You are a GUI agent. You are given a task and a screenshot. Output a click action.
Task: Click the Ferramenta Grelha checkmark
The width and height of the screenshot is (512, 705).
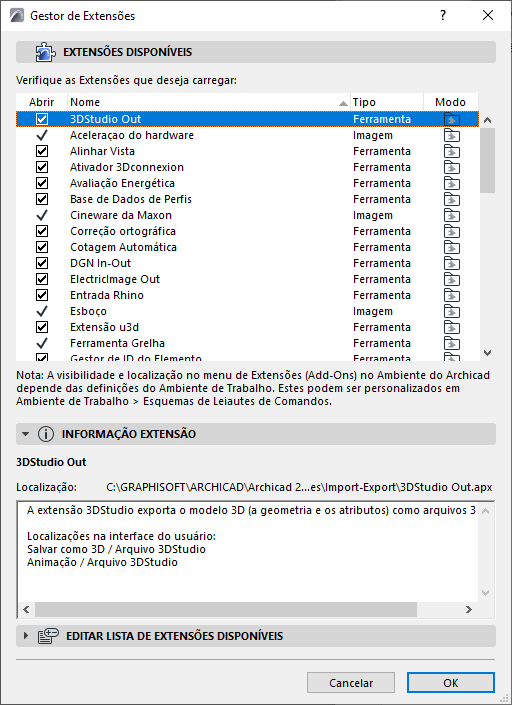(x=42, y=344)
